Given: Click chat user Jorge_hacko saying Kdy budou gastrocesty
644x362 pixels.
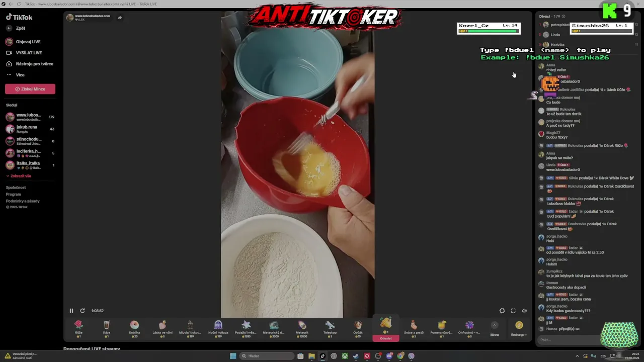Looking at the screenshot, I should tap(557, 306).
